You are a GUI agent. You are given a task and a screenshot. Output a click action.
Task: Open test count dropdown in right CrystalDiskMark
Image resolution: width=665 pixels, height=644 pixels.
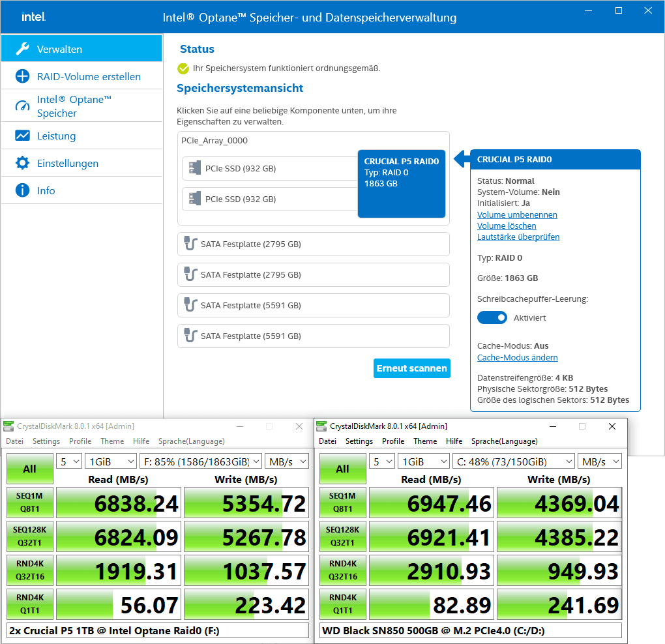[381, 461]
